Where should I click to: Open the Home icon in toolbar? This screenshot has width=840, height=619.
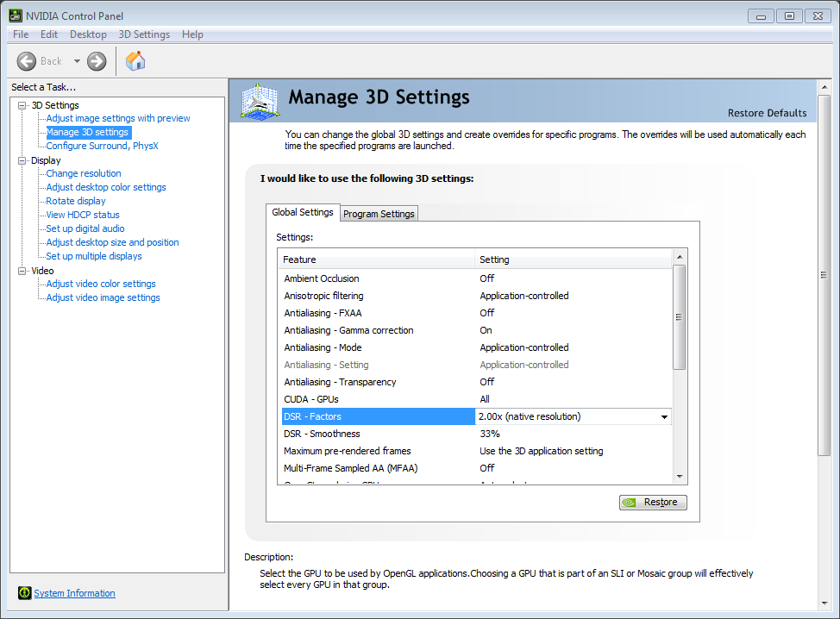135,60
